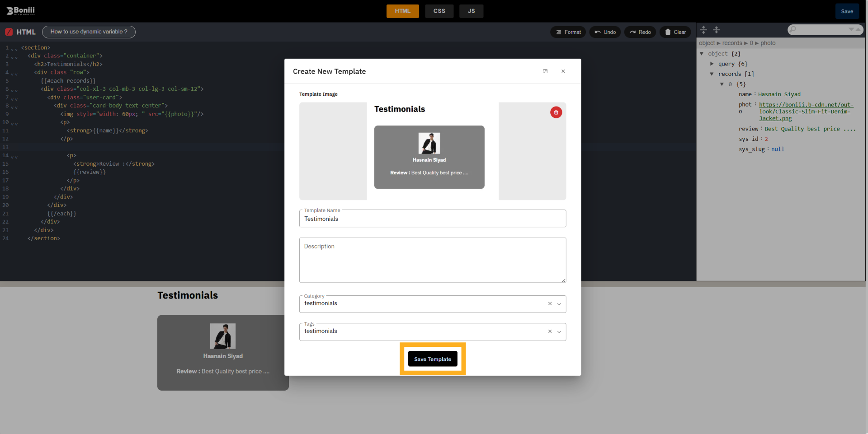Expand all fields in the JSON viewer
This screenshot has width=868, height=434.
[703, 30]
